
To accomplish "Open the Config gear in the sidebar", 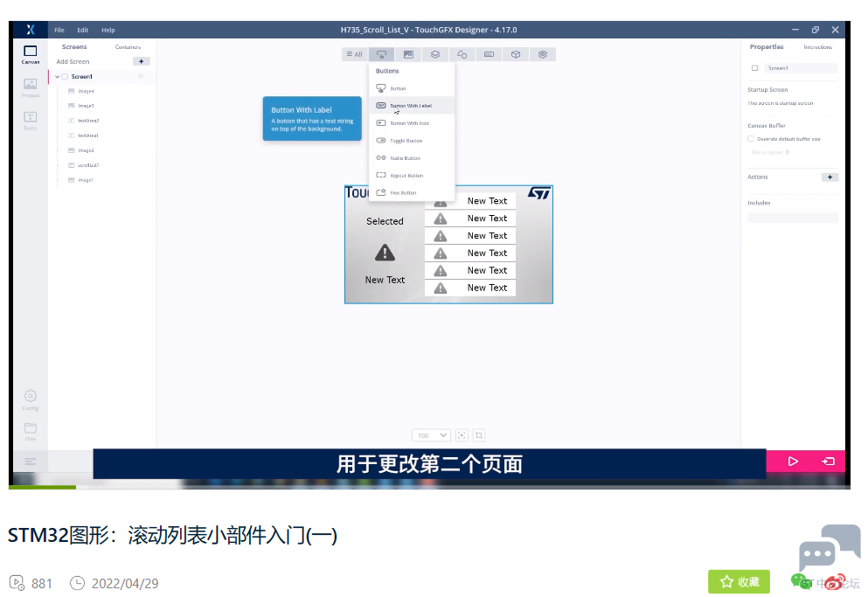I will click(x=31, y=399).
